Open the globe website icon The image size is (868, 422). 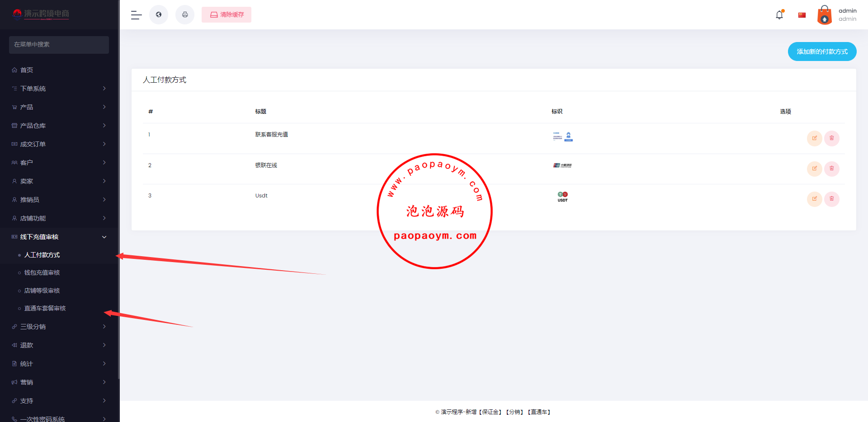point(159,15)
